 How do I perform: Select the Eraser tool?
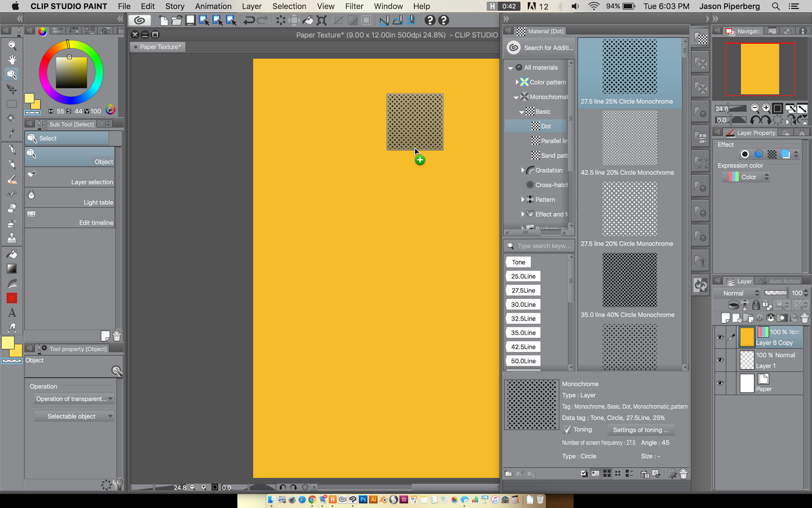[x=11, y=208]
